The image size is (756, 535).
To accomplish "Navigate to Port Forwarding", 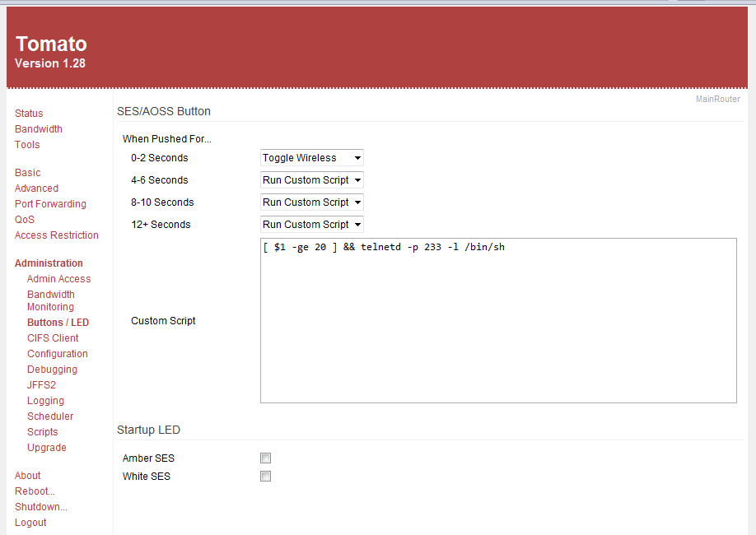I will coord(50,204).
